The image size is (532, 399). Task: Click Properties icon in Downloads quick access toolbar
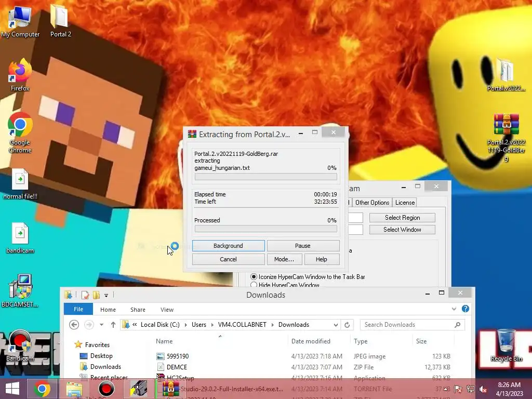click(x=85, y=295)
